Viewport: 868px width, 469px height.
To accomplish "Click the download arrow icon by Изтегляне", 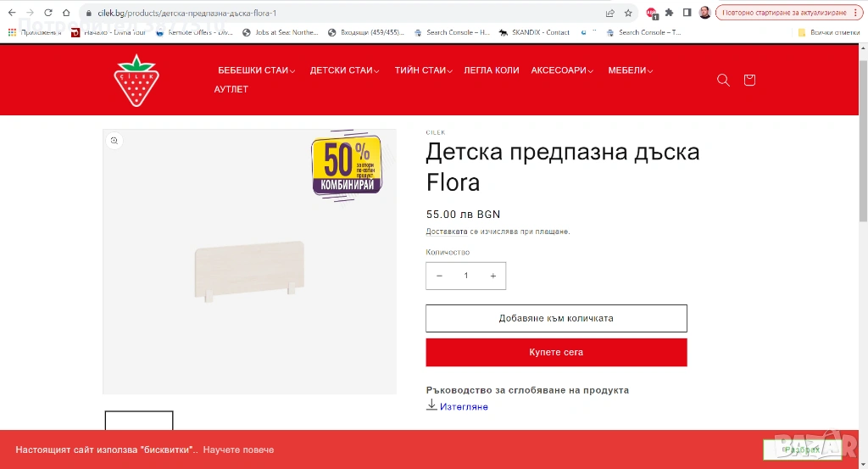I will [x=431, y=405].
